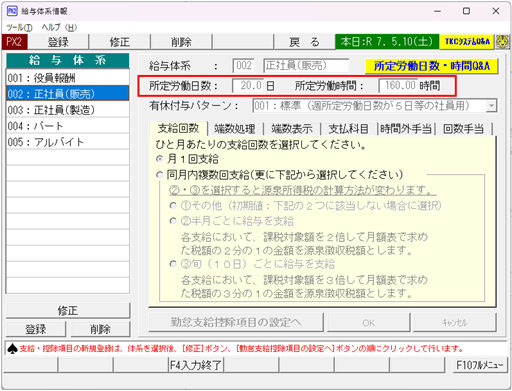Select ②半月ごとに給与を支給 radio option

(173, 221)
